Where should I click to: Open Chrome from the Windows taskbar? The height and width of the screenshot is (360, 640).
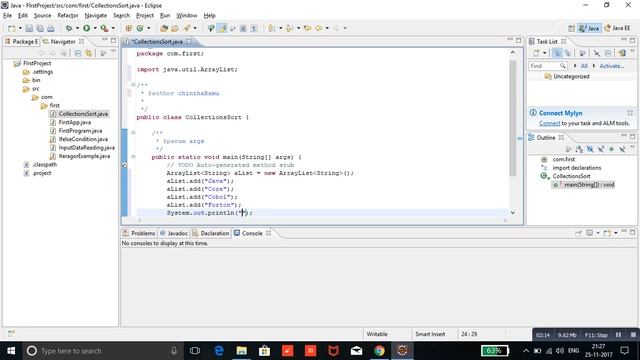pyautogui.click(x=379, y=351)
